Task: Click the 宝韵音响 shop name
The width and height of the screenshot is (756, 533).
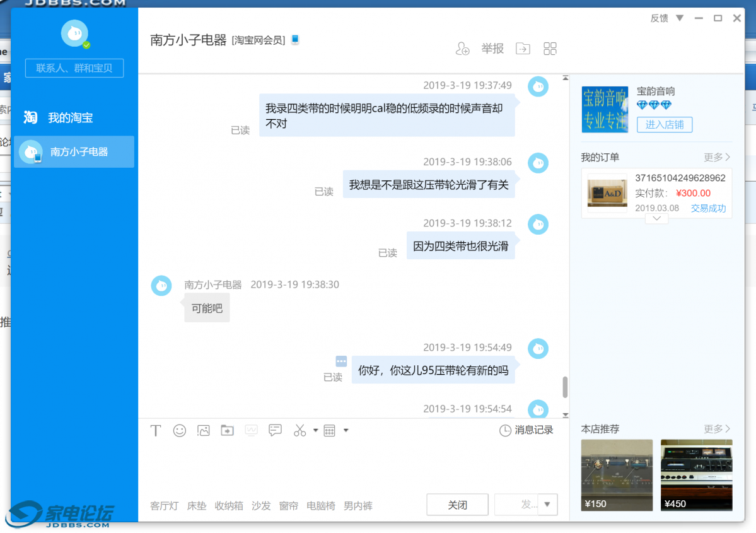Action: click(656, 91)
